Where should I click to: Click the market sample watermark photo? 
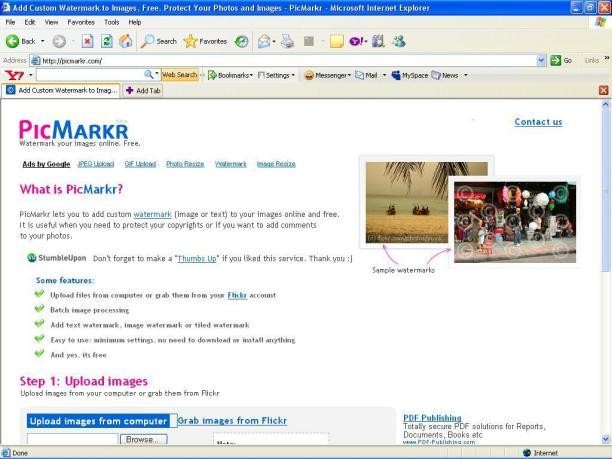(515, 222)
